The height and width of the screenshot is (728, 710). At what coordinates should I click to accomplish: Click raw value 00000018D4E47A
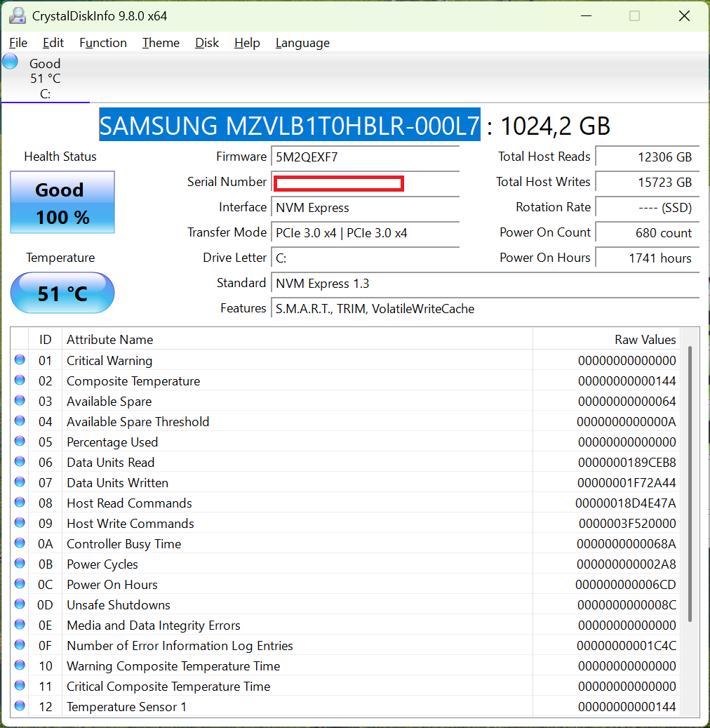coord(626,503)
